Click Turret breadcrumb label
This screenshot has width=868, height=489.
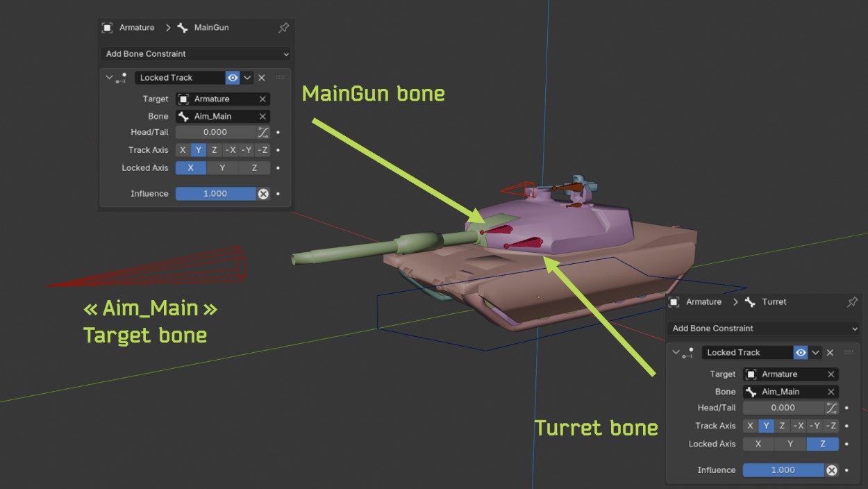(x=774, y=302)
